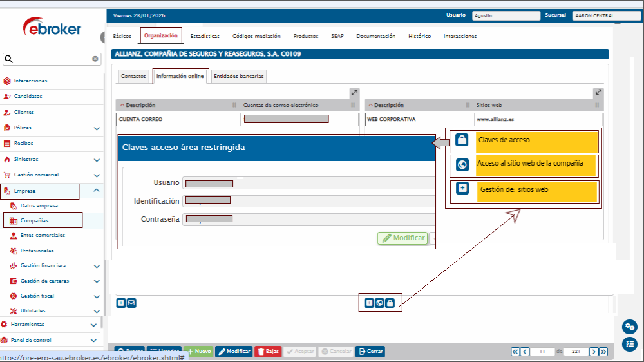Go to the last record
644x362 pixels.
pos(603,352)
